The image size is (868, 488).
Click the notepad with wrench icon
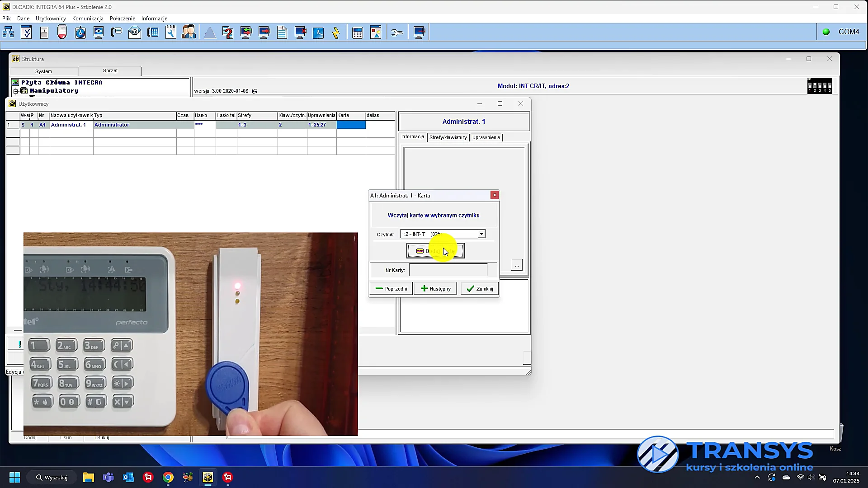[171, 32]
